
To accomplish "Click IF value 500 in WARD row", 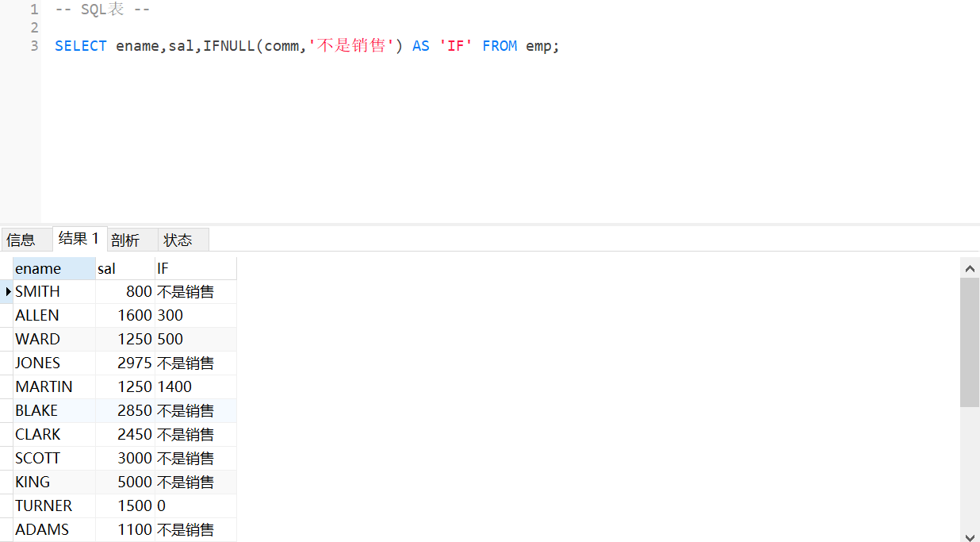I will tap(195, 340).
